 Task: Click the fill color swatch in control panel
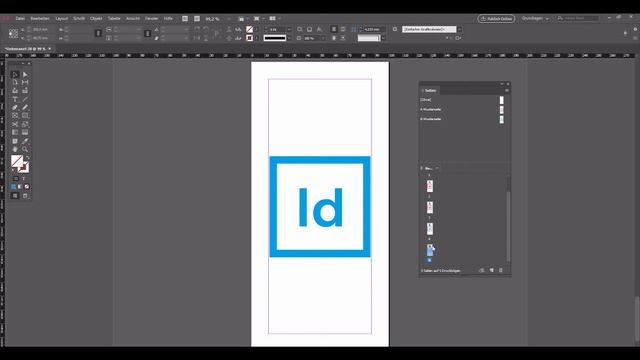pos(249,29)
